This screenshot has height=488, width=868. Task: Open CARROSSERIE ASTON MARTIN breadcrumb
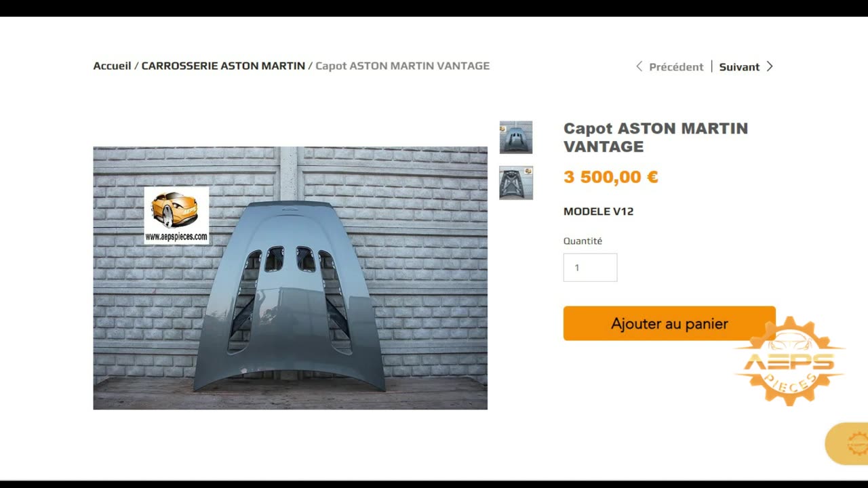(223, 66)
